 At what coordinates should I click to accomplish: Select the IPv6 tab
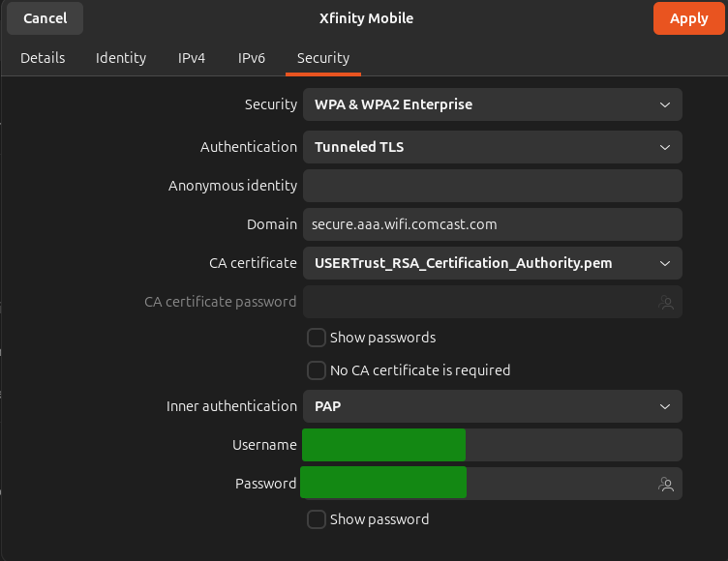pos(251,58)
